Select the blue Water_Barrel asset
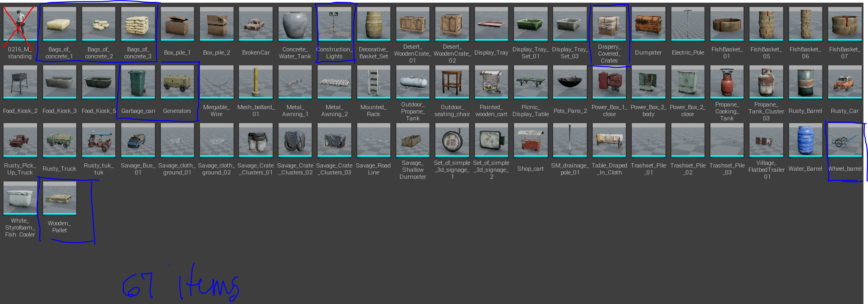868x304 pixels. (x=805, y=140)
